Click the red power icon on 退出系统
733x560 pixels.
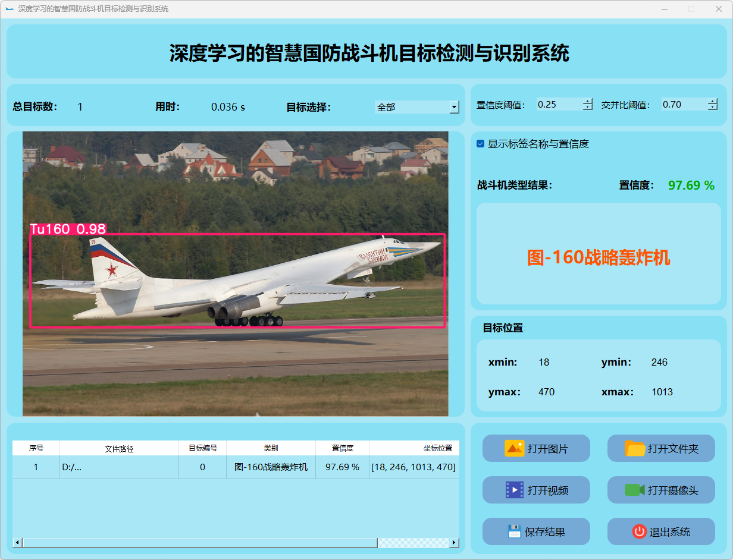click(640, 531)
